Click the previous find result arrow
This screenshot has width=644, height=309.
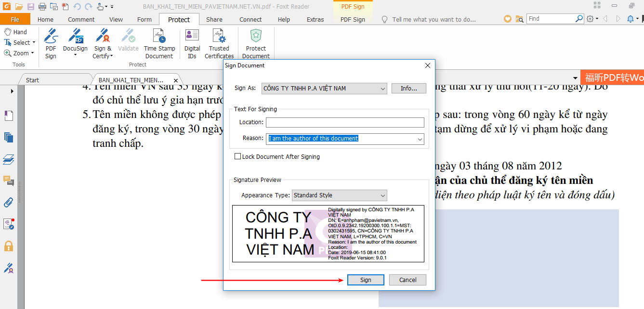tap(605, 19)
